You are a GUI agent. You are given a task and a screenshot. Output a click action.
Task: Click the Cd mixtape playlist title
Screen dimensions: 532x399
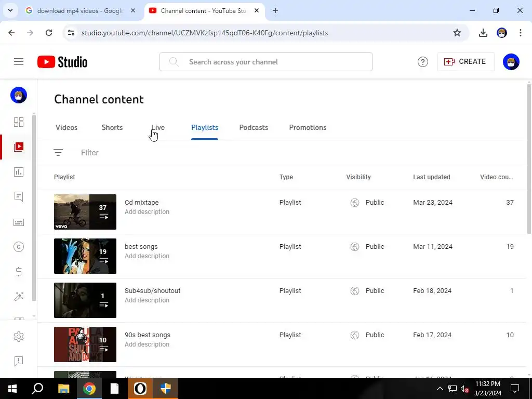141,202
